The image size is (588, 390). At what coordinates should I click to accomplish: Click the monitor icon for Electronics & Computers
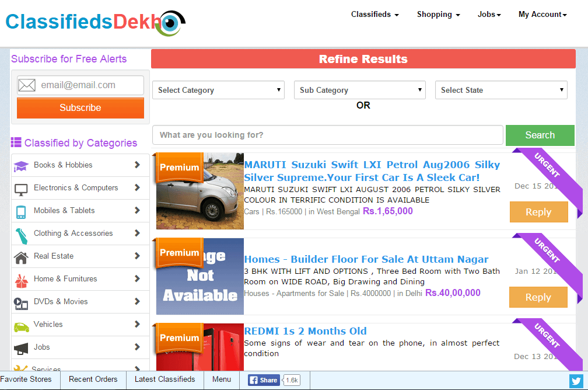pyautogui.click(x=21, y=190)
